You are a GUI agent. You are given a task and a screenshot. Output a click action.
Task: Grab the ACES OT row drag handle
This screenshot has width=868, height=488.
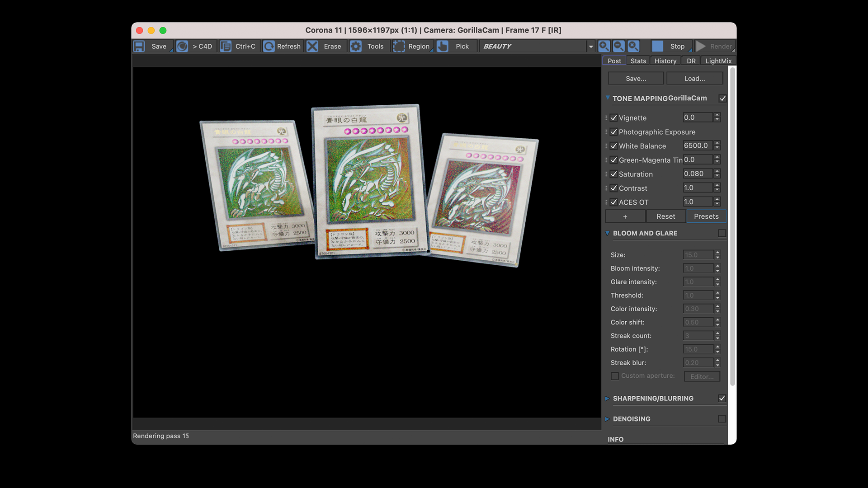(x=606, y=202)
